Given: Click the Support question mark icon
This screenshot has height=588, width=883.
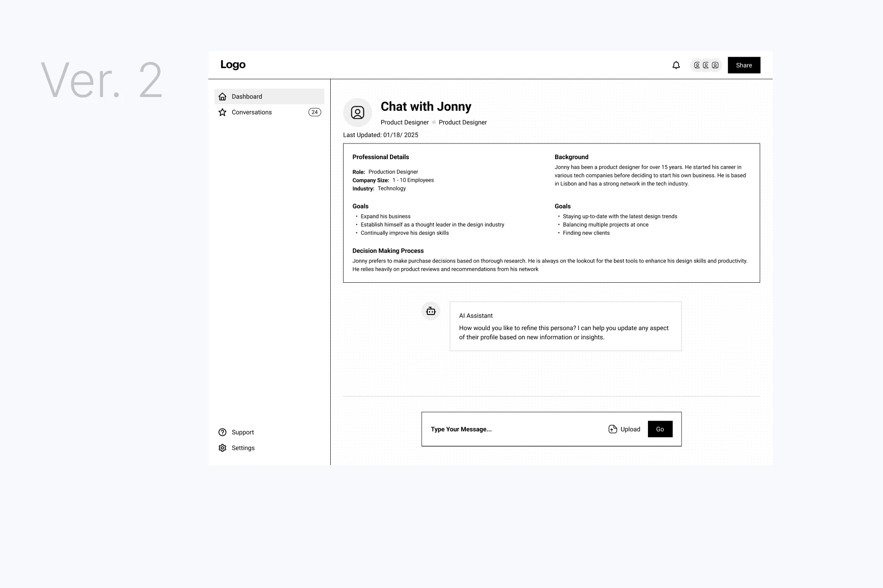Looking at the screenshot, I should pyautogui.click(x=223, y=432).
